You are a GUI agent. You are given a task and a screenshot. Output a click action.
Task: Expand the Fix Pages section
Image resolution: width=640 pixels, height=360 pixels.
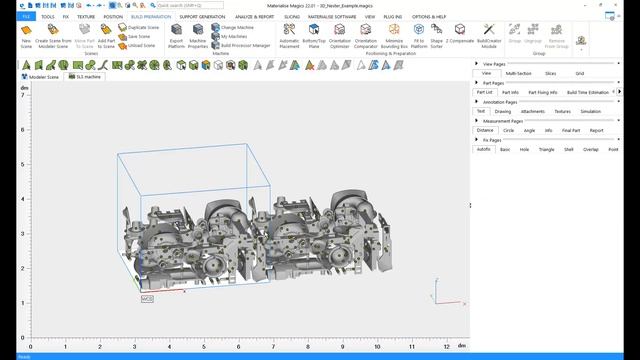tap(476, 140)
